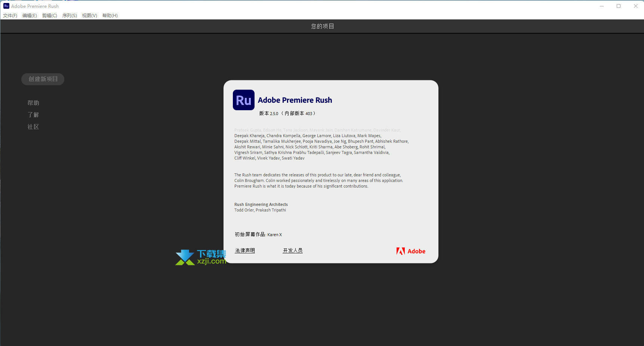The image size is (644, 346).
Task: Select the 您的项目 header title
Action: [323, 26]
